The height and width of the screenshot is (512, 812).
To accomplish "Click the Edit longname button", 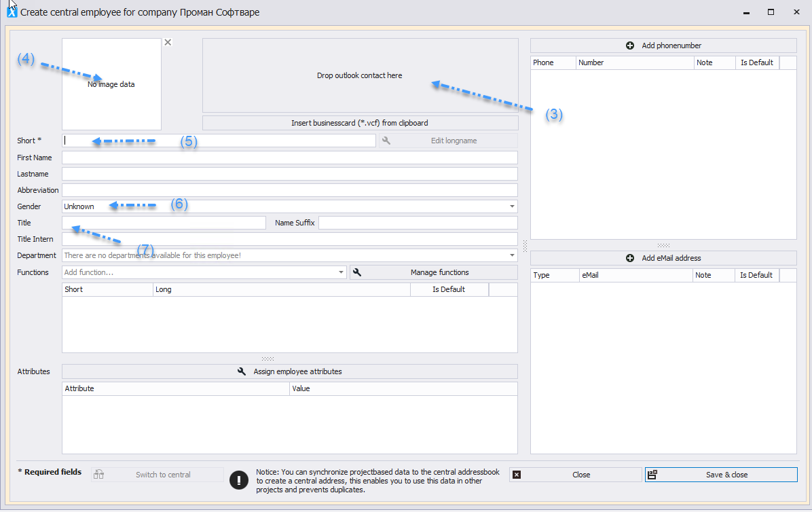I will tap(448, 141).
